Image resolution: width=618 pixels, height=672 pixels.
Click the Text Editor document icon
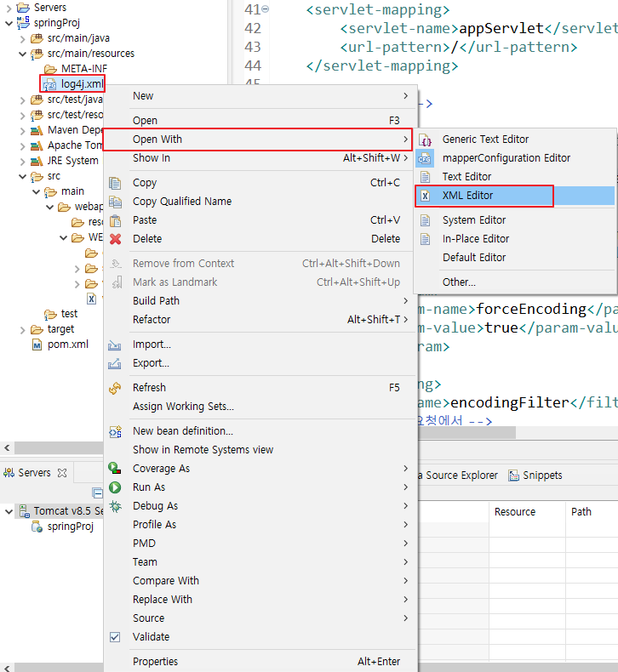(425, 177)
